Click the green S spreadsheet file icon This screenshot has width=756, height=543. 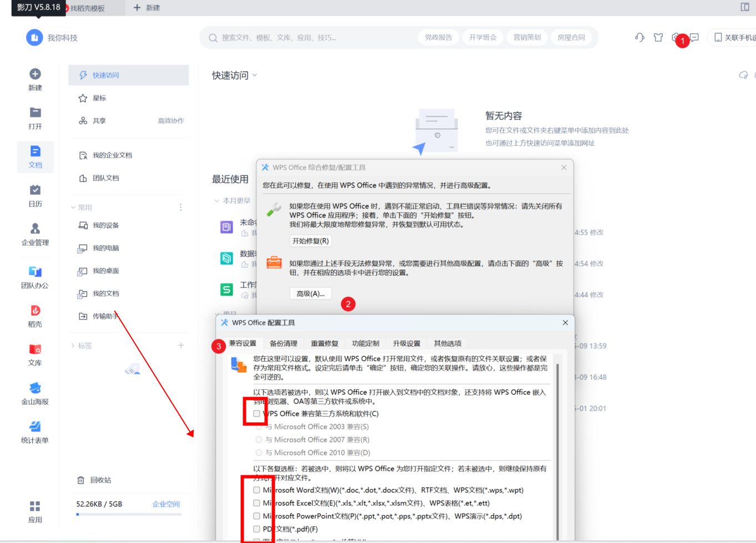(226, 289)
